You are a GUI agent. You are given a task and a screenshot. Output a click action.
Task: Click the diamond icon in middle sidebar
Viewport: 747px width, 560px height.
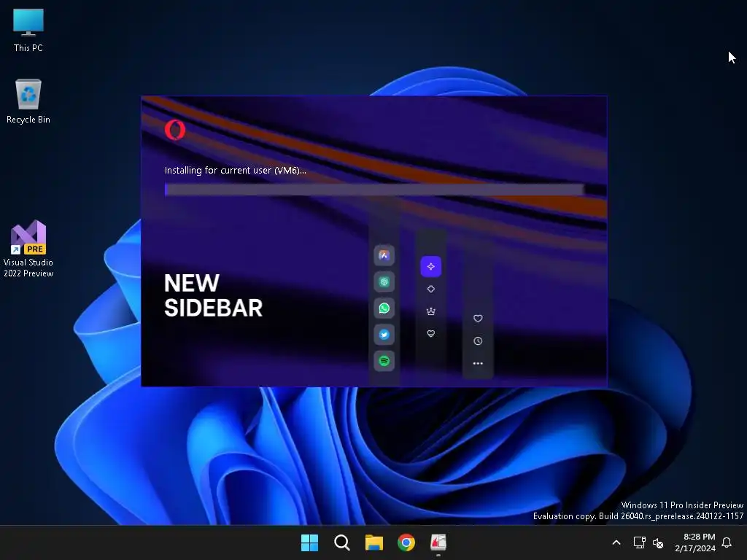(x=430, y=289)
